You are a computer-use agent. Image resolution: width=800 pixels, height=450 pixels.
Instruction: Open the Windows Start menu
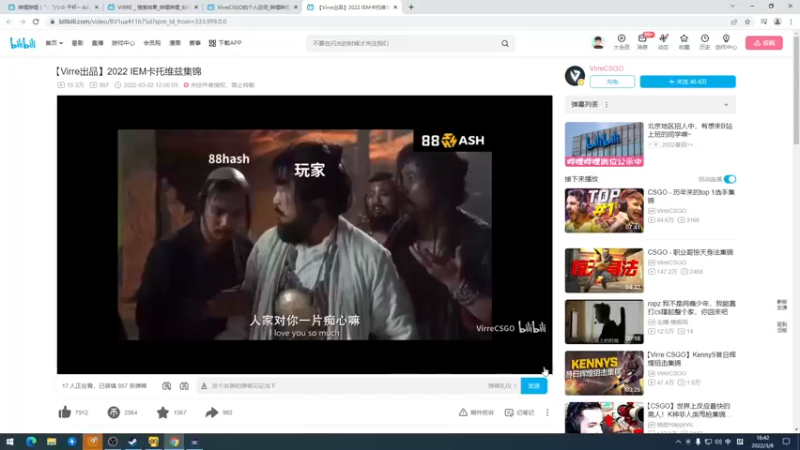10,442
